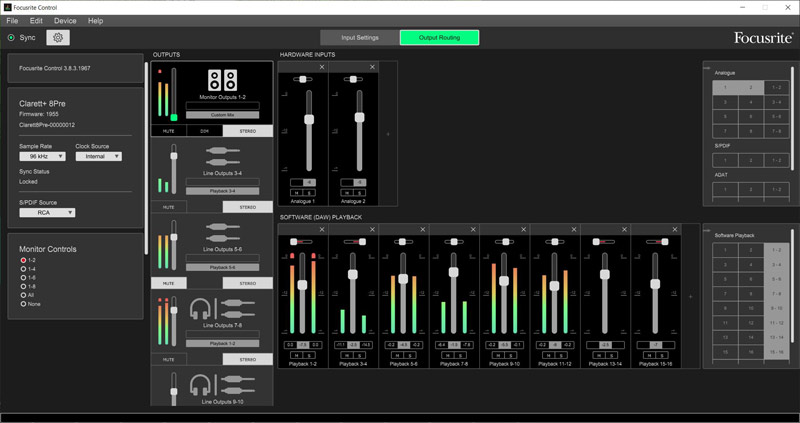Screen dimensions: 800x423
Task: Switch to the Input Settings tab
Action: click(x=359, y=38)
